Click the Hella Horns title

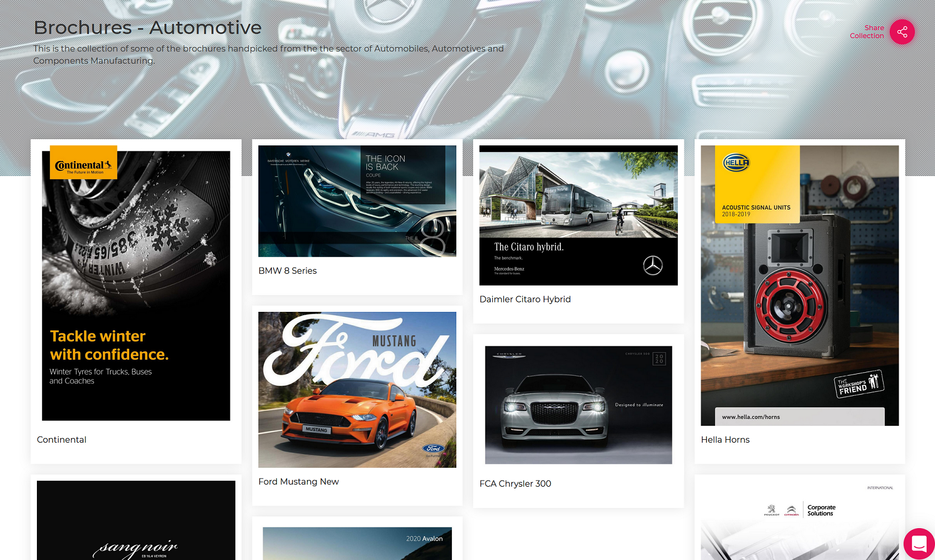point(725,440)
